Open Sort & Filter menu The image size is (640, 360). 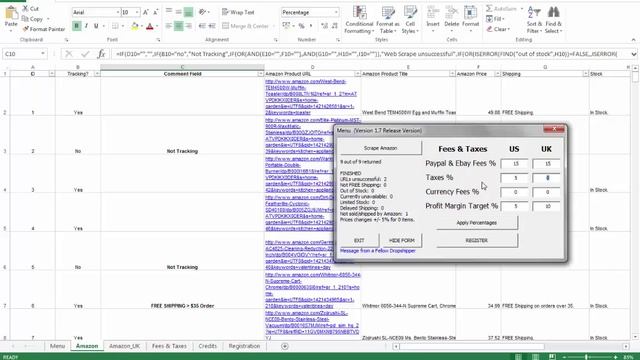pos(533,20)
